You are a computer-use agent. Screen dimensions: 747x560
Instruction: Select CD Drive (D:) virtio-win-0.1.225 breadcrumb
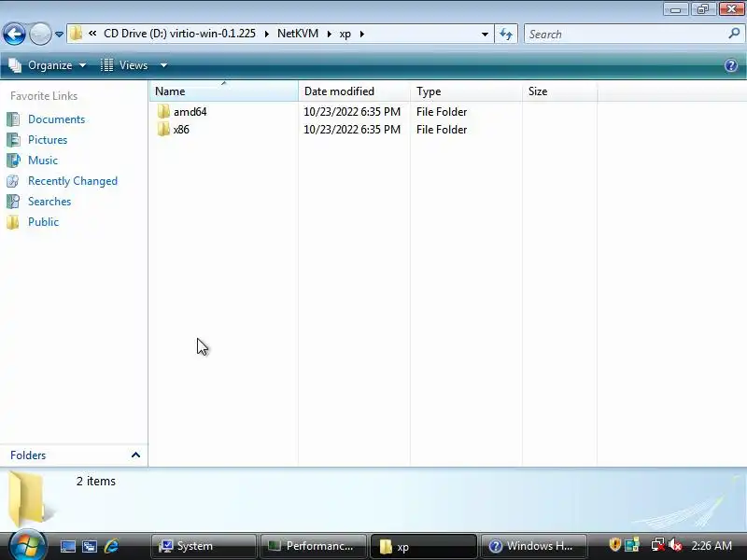(179, 34)
